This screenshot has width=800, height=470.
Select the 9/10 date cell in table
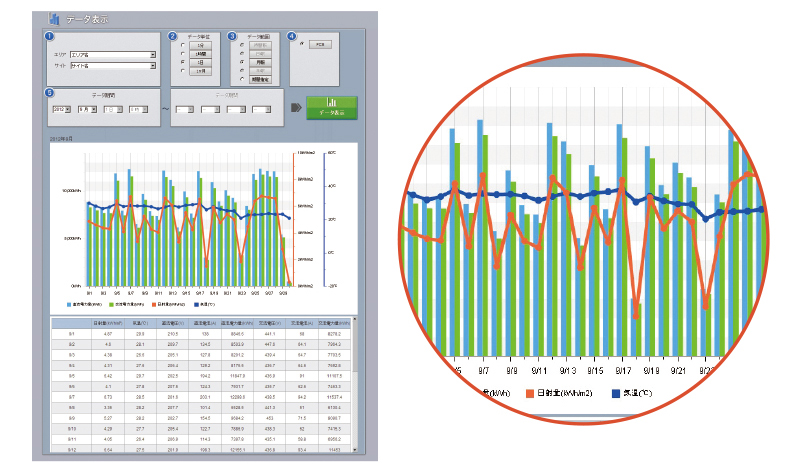(72, 429)
